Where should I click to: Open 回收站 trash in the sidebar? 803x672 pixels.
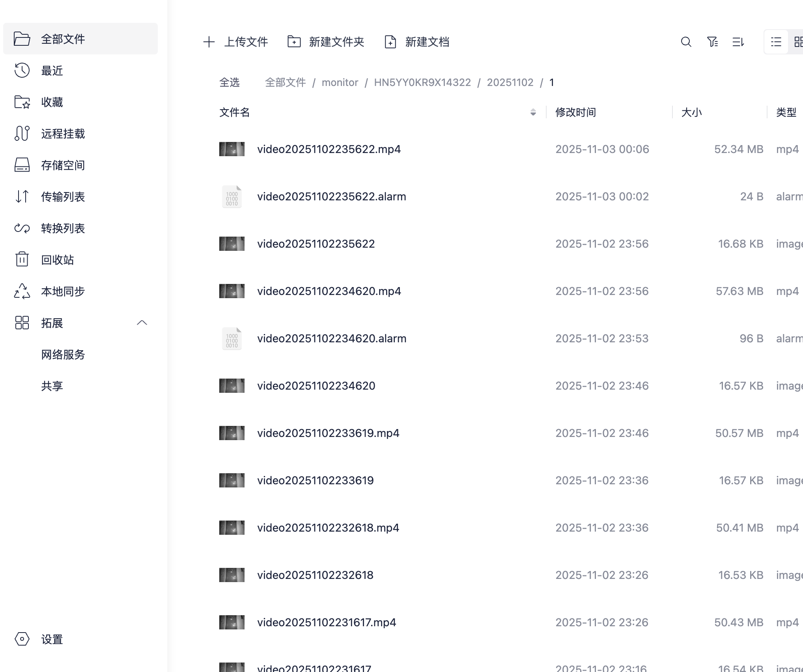point(58,260)
